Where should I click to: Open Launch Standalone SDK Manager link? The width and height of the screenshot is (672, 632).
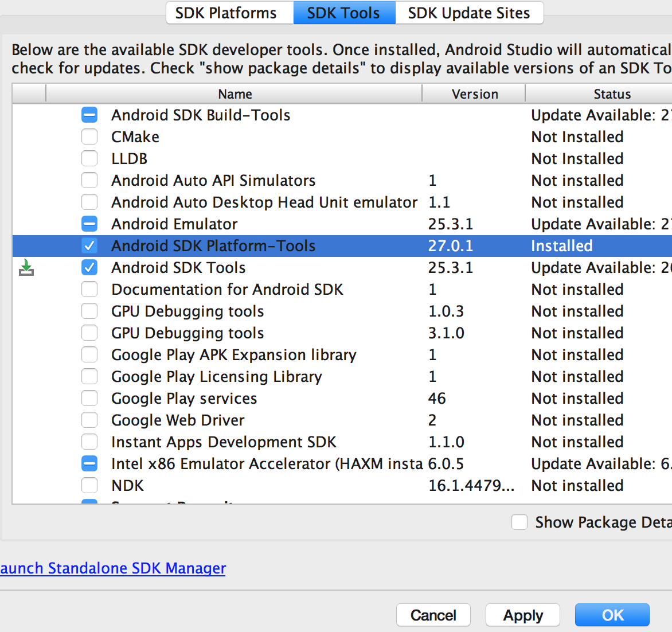tap(113, 568)
